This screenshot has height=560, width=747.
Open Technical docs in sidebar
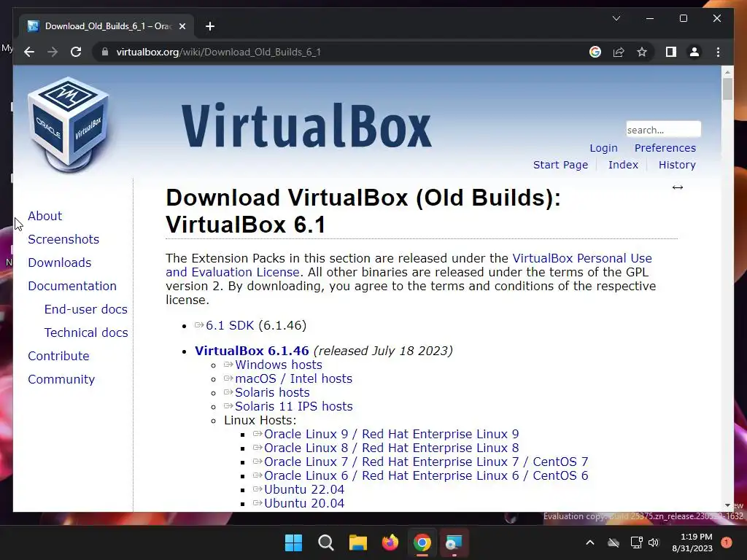tap(86, 332)
